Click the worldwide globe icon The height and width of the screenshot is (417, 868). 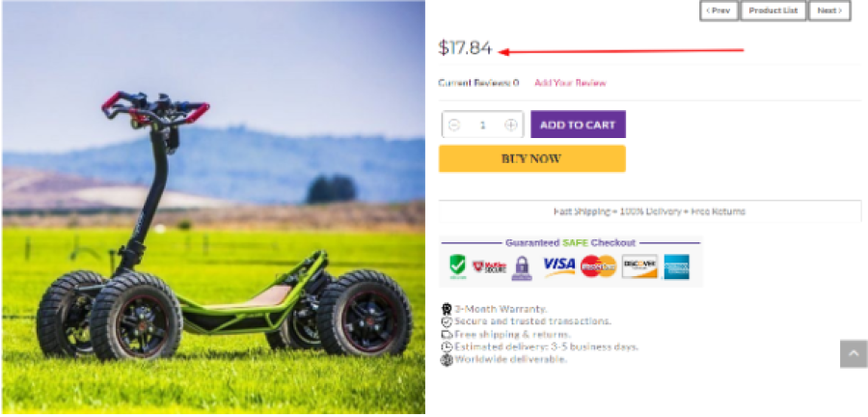point(446,359)
